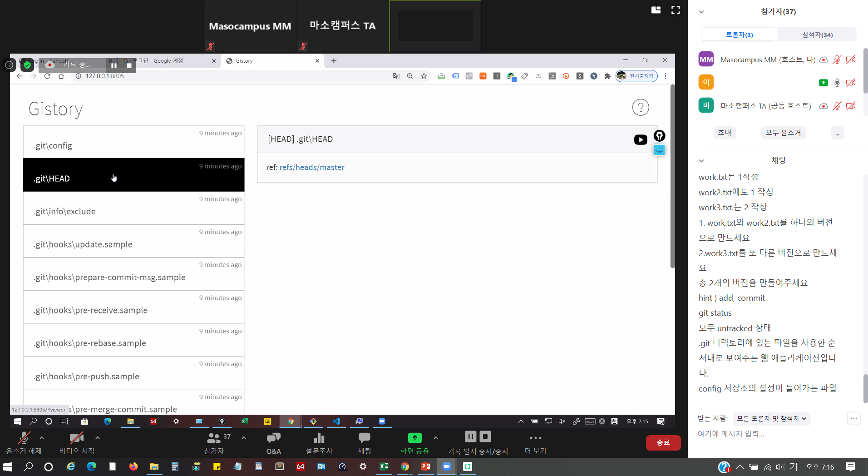Open the recipient dropdown 모든 토론자 및 참석자
This screenshot has height=476, width=868.
pyautogui.click(x=771, y=419)
